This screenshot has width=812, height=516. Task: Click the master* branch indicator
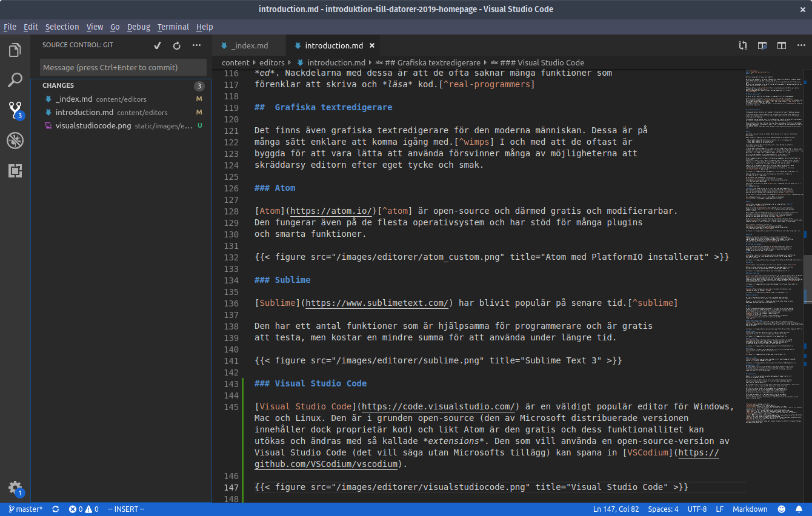24,509
